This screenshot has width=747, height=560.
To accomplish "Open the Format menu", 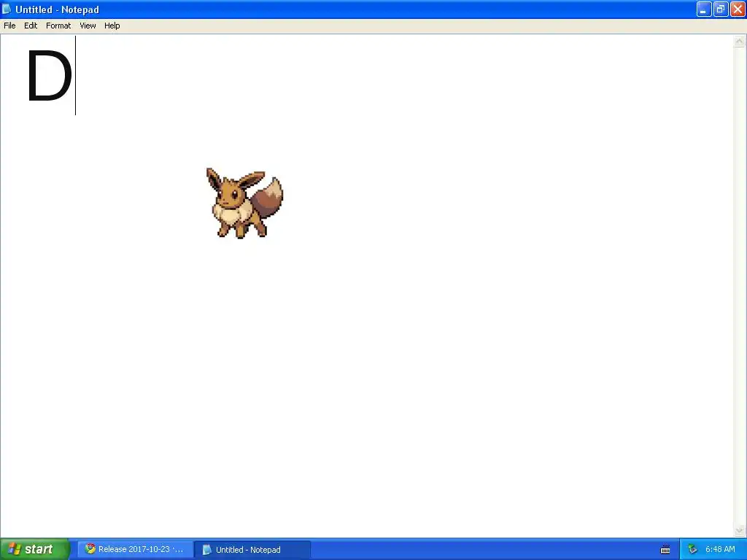I will pyautogui.click(x=58, y=26).
